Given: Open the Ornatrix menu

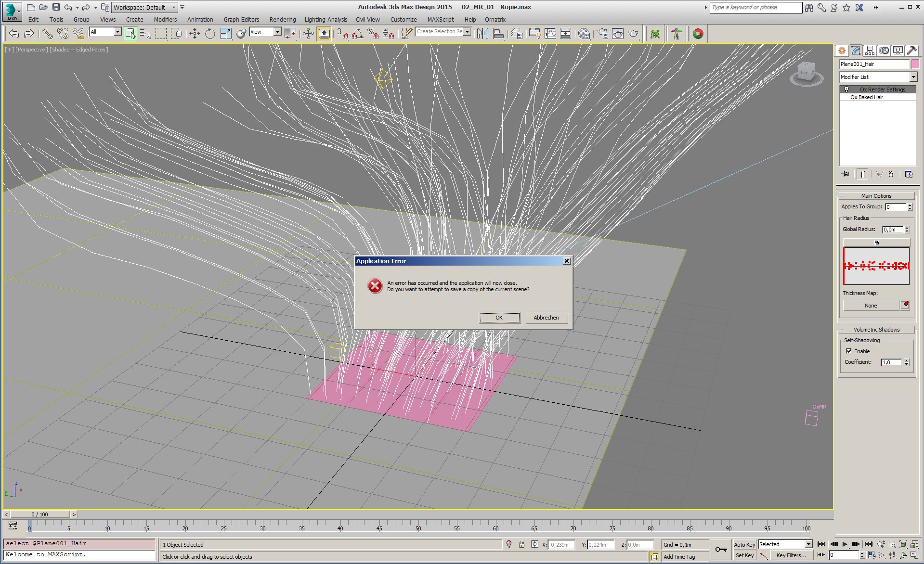Looking at the screenshot, I should 495,20.
